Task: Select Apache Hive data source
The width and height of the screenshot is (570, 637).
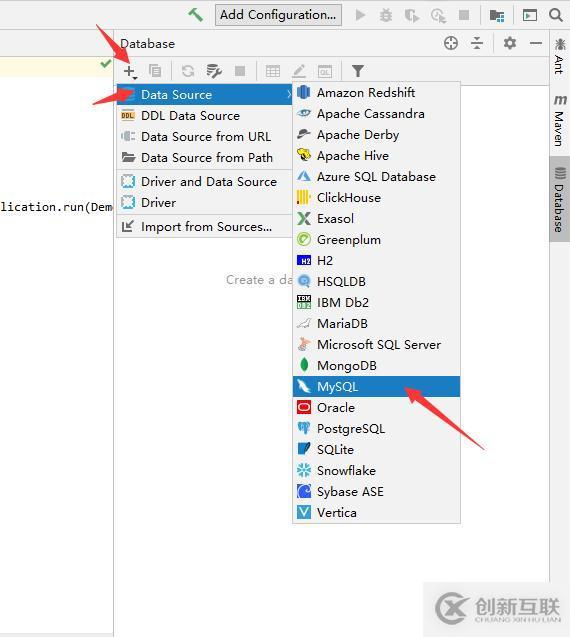Action: click(x=376, y=156)
